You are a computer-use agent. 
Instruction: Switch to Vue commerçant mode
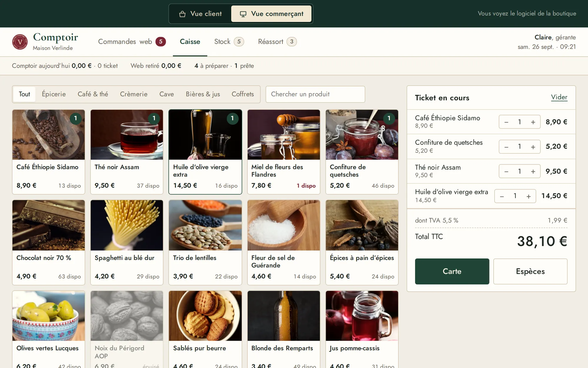tap(271, 14)
